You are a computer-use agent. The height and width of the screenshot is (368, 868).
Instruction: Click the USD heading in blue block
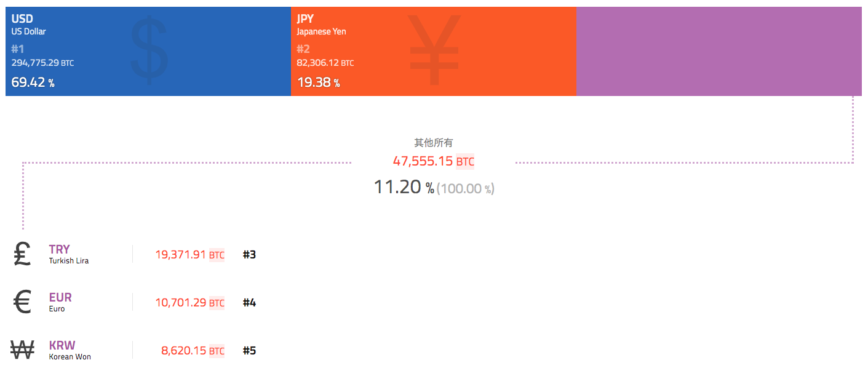click(22, 19)
